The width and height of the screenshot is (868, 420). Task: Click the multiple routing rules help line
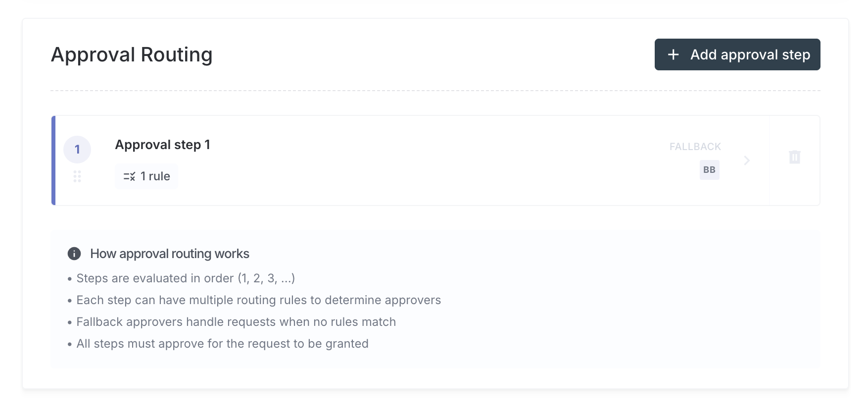pos(258,300)
